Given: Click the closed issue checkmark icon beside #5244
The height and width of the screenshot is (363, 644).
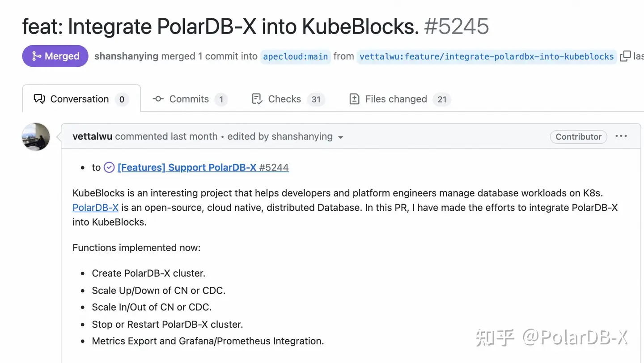Looking at the screenshot, I should [x=109, y=167].
